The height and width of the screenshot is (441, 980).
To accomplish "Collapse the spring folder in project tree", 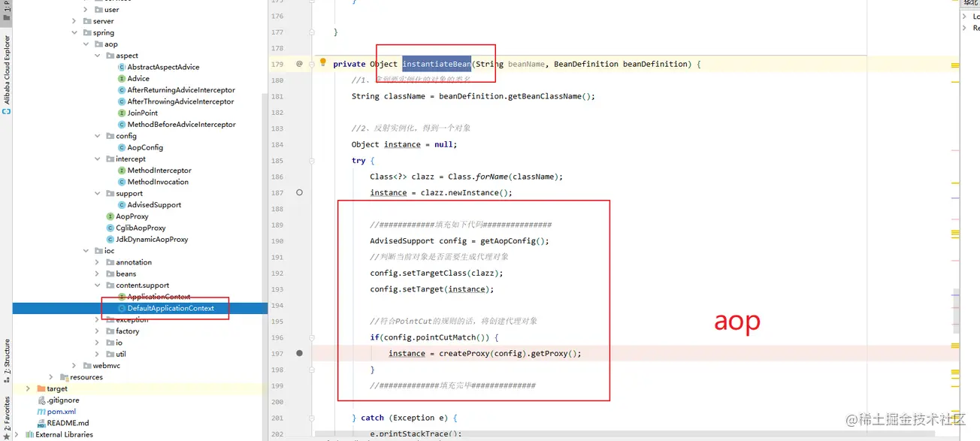I will coord(74,32).
